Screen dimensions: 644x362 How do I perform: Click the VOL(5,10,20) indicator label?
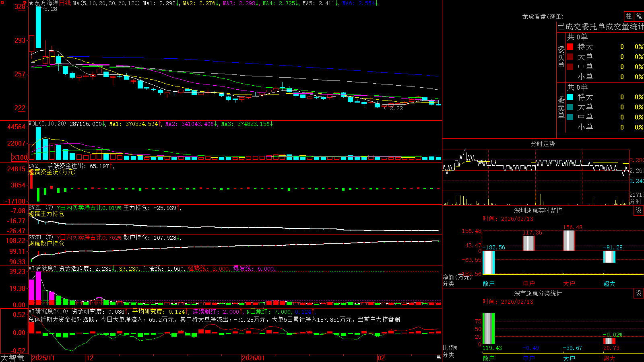pos(47,124)
